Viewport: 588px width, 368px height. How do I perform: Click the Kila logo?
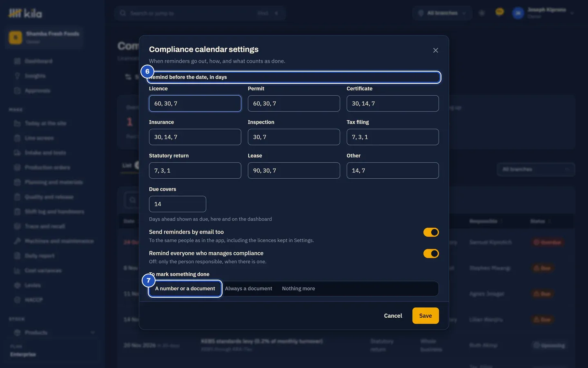tap(25, 13)
